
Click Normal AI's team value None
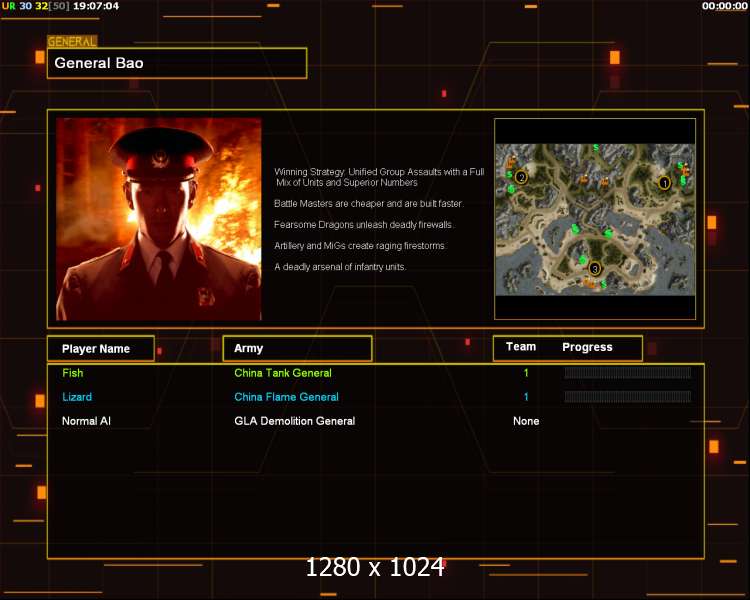tap(526, 421)
